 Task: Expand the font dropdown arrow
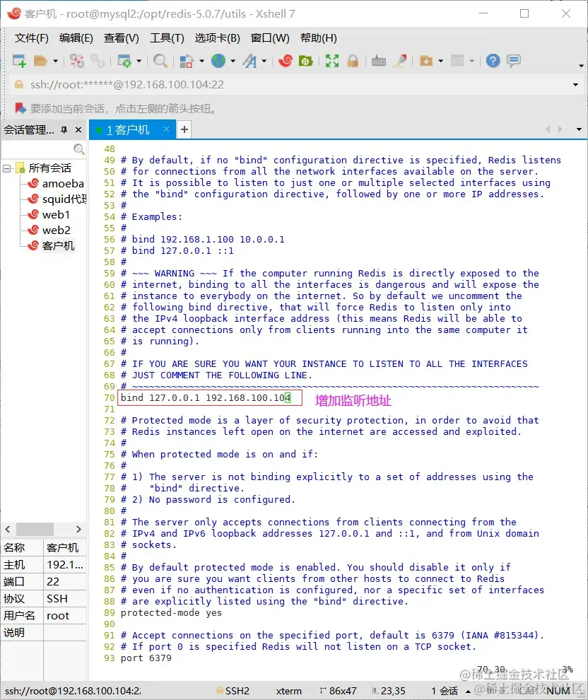click(264, 61)
